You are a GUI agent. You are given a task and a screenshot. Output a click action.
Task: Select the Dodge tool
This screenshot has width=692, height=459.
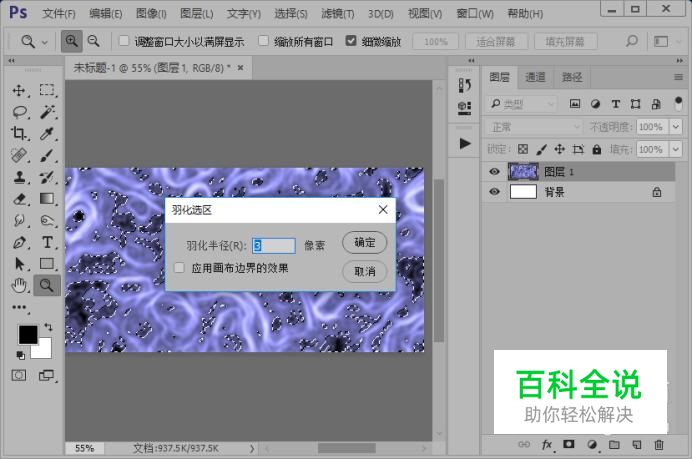pos(47,220)
